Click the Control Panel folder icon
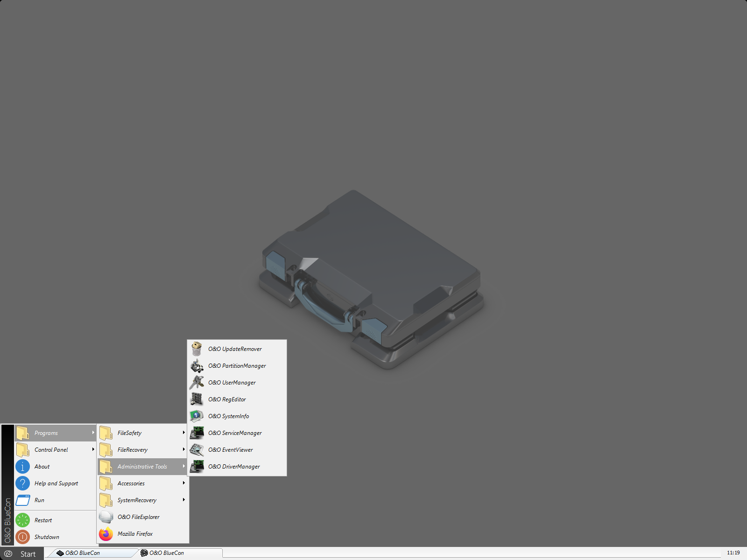Image resolution: width=747 pixels, height=560 pixels. (x=23, y=449)
